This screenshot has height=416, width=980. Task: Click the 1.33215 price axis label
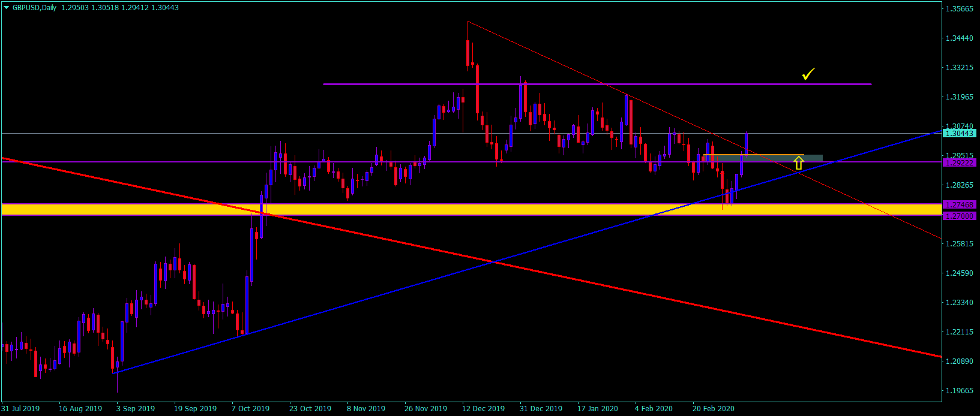coord(960,68)
